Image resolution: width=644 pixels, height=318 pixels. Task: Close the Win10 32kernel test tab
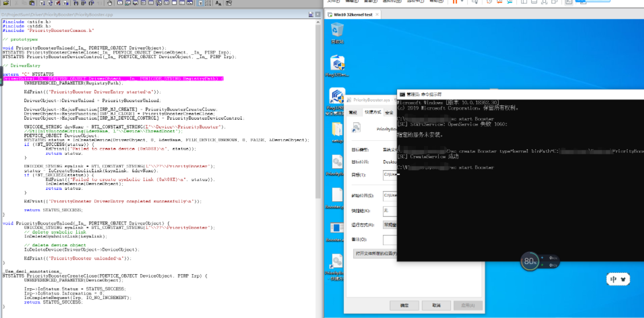click(x=377, y=14)
